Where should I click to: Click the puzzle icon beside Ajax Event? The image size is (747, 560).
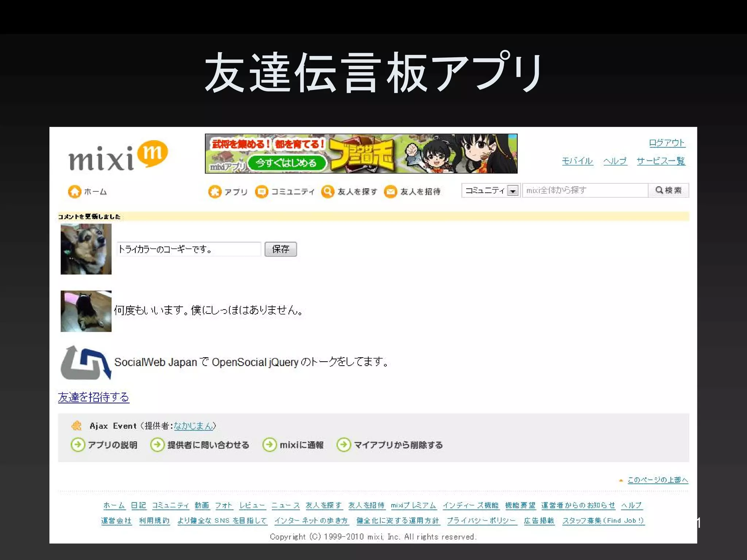pos(77,425)
